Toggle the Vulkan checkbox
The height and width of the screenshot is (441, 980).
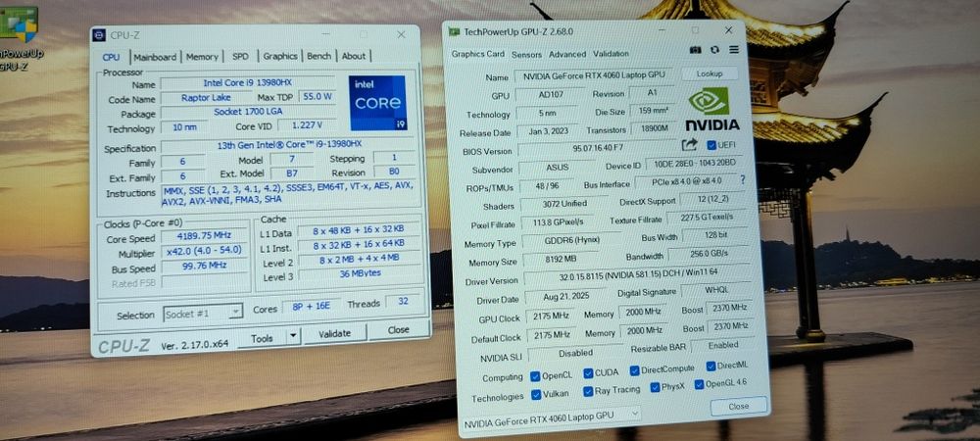536,395
